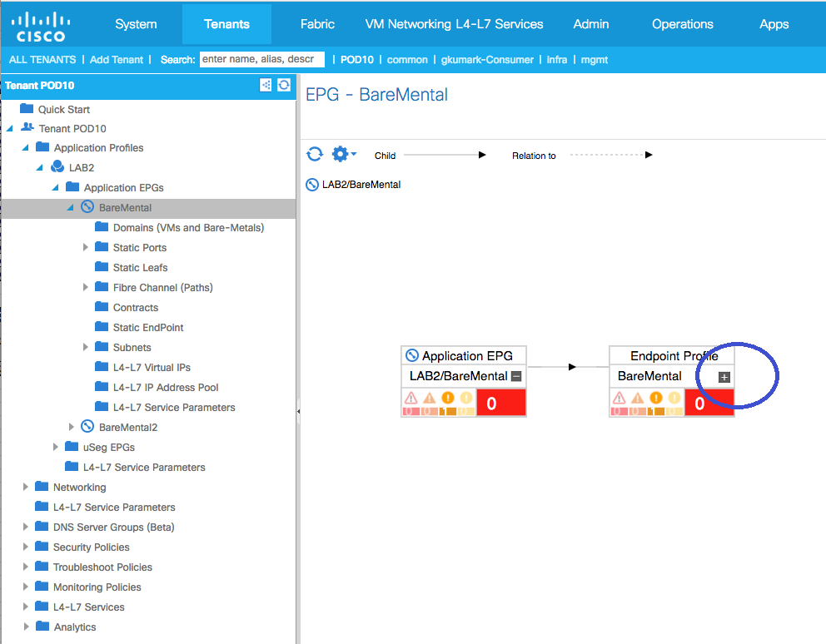Click BareMental2 EPG icon in tree

pyautogui.click(x=87, y=427)
